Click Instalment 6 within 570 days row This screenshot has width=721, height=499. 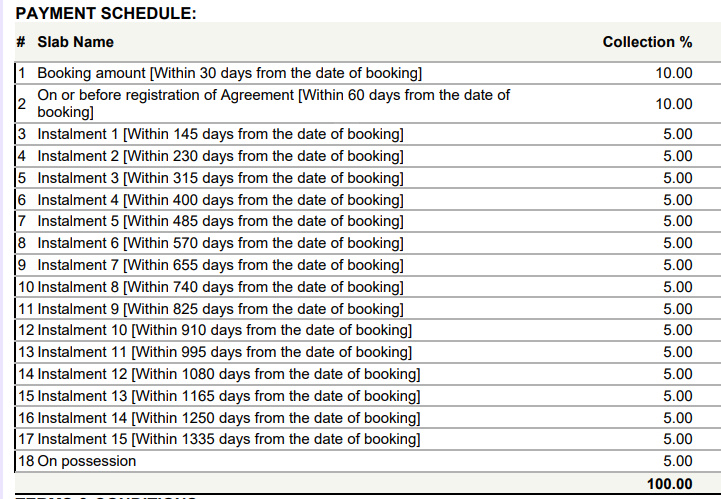(x=220, y=243)
